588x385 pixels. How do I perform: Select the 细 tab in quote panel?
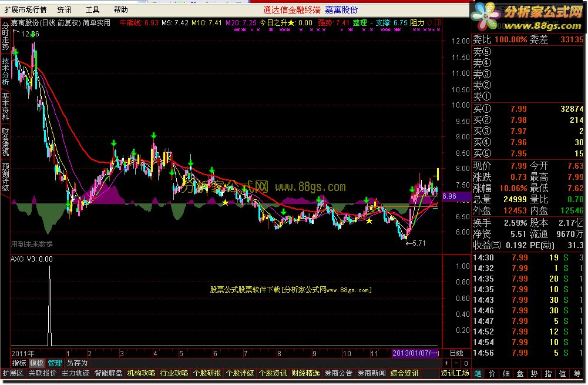click(x=506, y=373)
